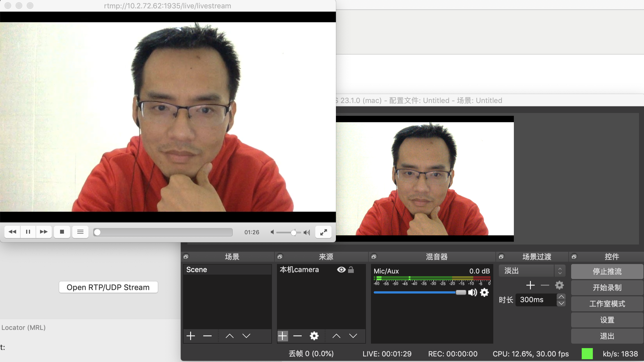Viewport: 644px width, 362px height.
Task: Open the 淡出 transition dropdown
Action: pos(532,271)
